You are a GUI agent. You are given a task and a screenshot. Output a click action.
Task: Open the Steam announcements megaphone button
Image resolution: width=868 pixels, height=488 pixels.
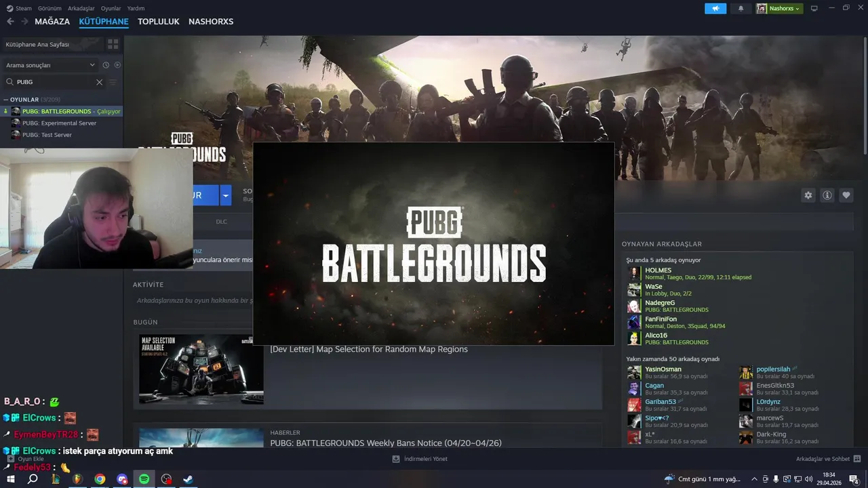715,8
